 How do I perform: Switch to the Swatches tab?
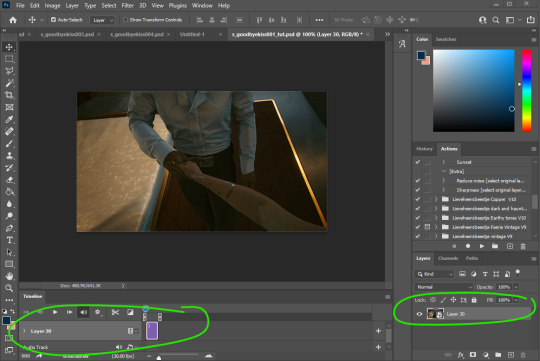[446, 39]
